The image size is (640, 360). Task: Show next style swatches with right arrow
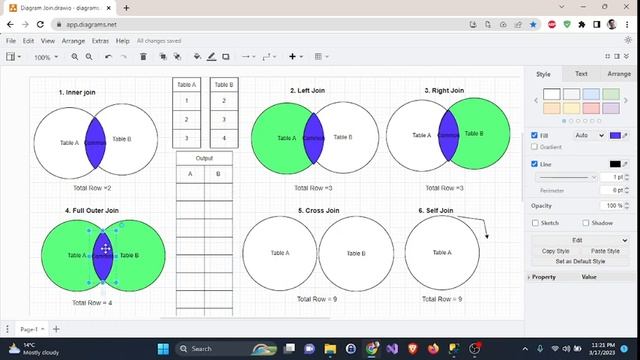(x=626, y=100)
